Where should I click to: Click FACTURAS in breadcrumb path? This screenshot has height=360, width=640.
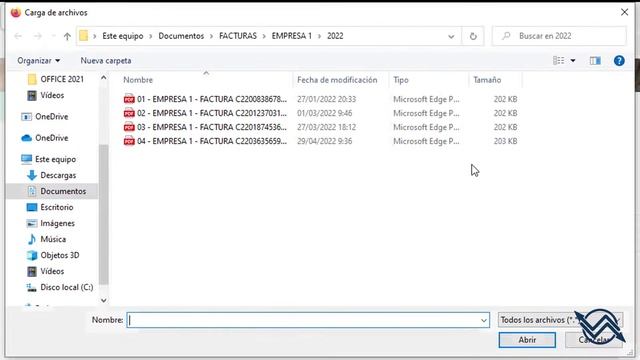tap(238, 36)
